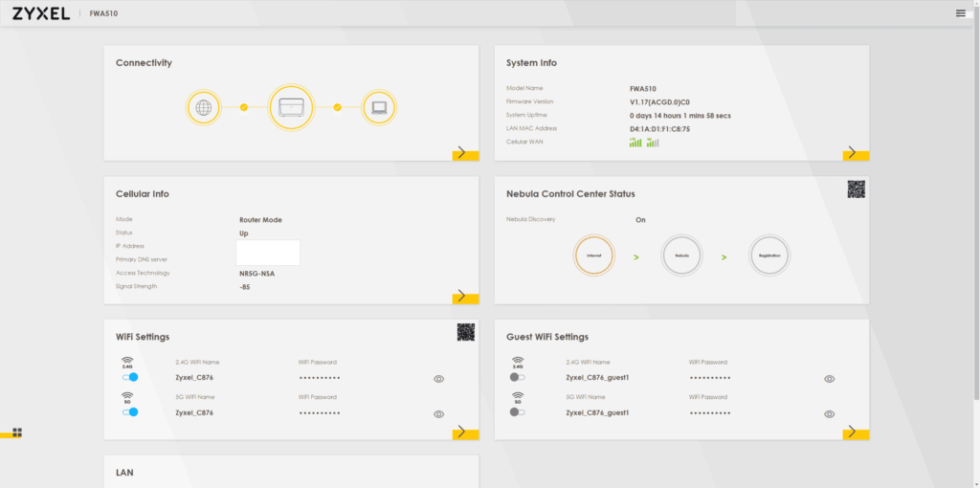Reveal the 5G guest WiFi password
This screenshot has width=980, height=488.
click(830, 413)
